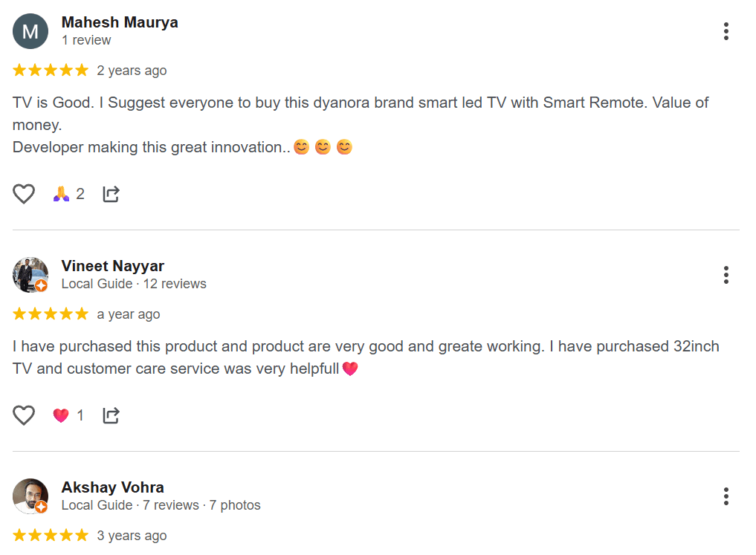Share Vineet Nayyar's review
Viewport: 756px width, 555px height.
click(x=111, y=415)
